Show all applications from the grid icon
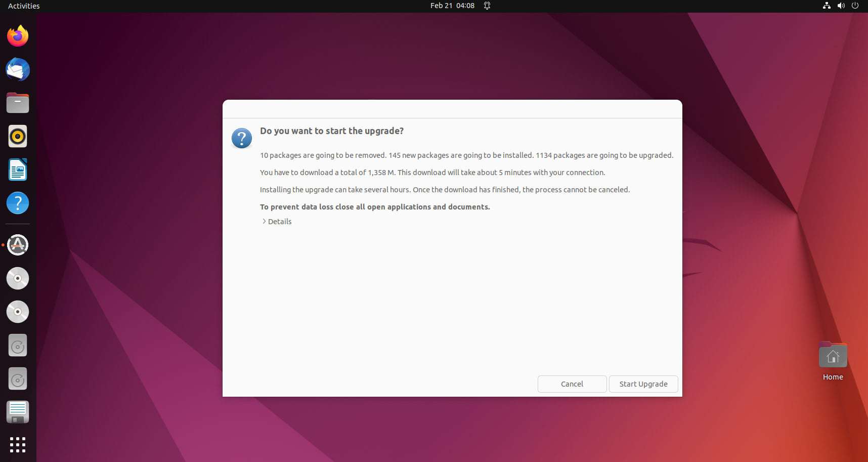 pyautogui.click(x=17, y=445)
